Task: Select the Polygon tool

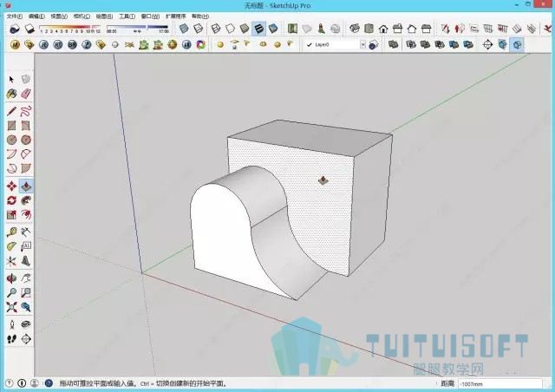Action: 26,140
